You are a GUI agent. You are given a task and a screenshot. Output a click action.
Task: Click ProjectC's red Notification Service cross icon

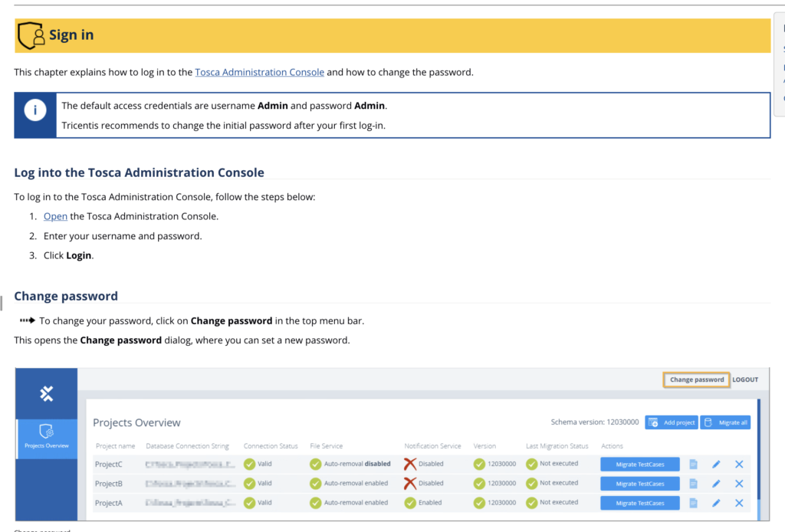[410, 464]
